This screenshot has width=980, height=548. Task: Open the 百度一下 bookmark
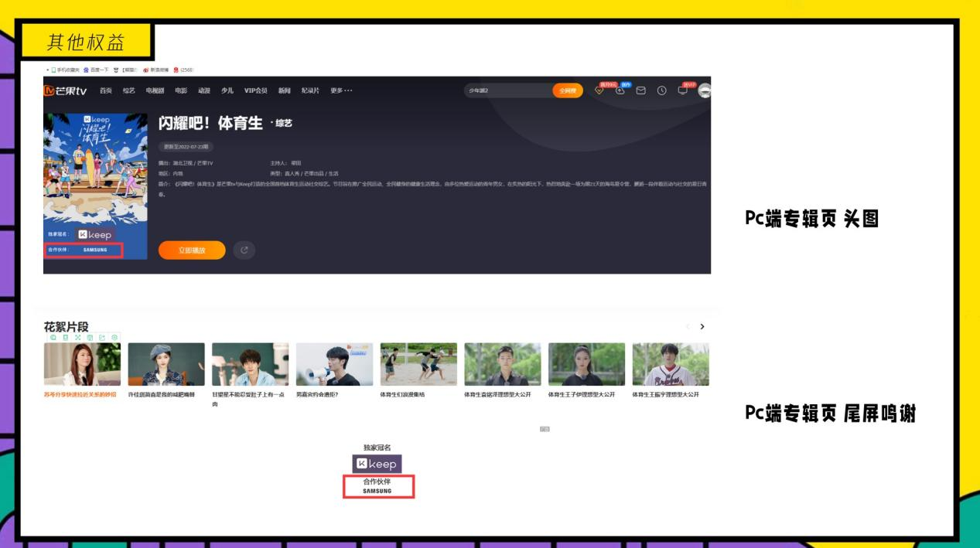click(97, 70)
